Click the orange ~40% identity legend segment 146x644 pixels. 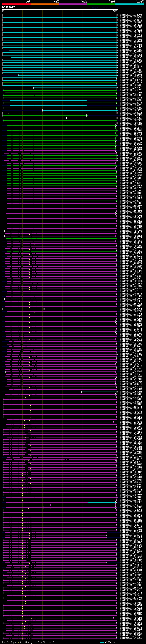click(x=45, y=4)
